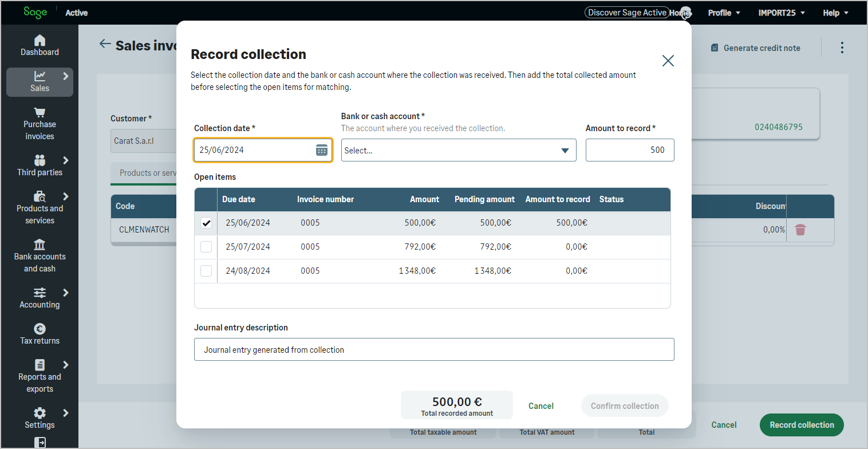868x449 pixels.
Task: Click the green Record collection button
Action: (802, 425)
